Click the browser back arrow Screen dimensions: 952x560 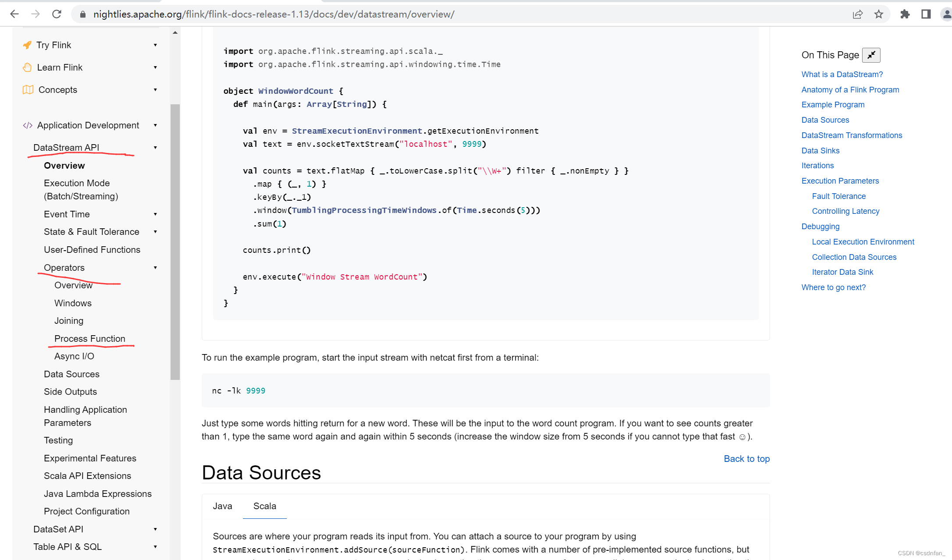tap(14, 14)
